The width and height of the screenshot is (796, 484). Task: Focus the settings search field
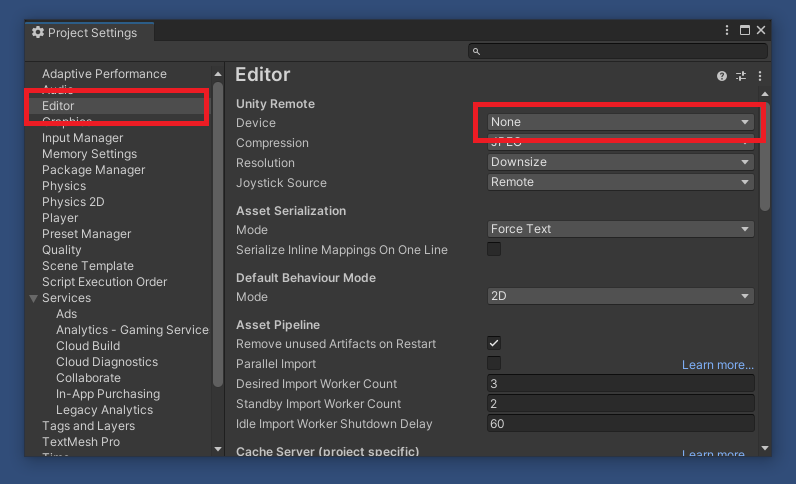click(617, 51)
